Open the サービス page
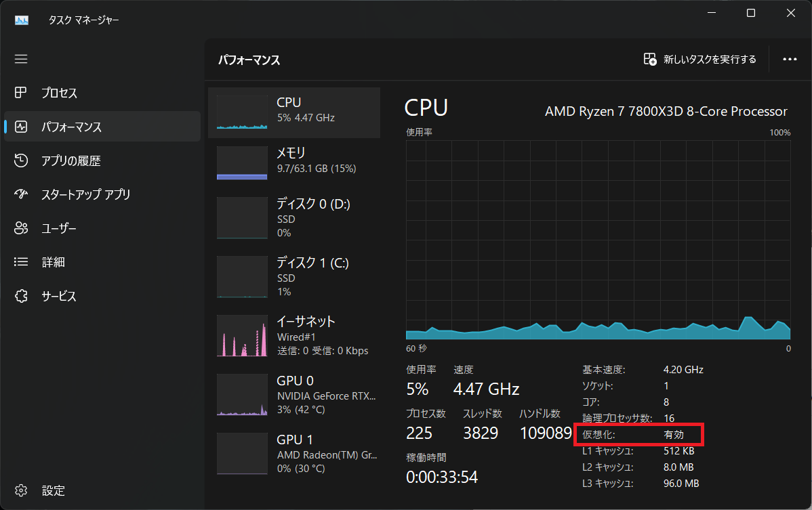Viewport: 812px width, 510px height. point(102,296)
